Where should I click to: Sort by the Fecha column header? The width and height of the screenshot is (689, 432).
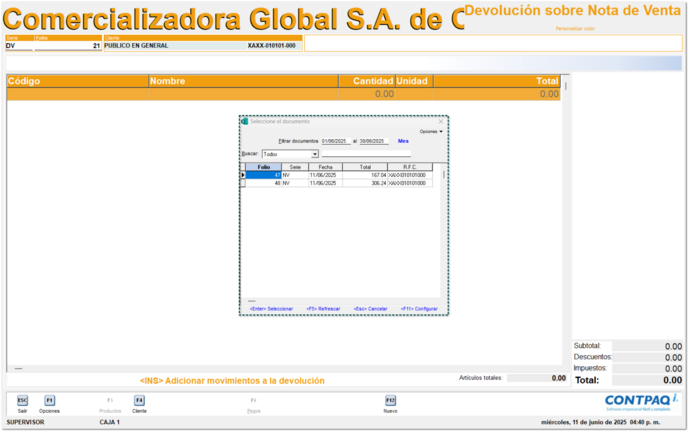323,167
